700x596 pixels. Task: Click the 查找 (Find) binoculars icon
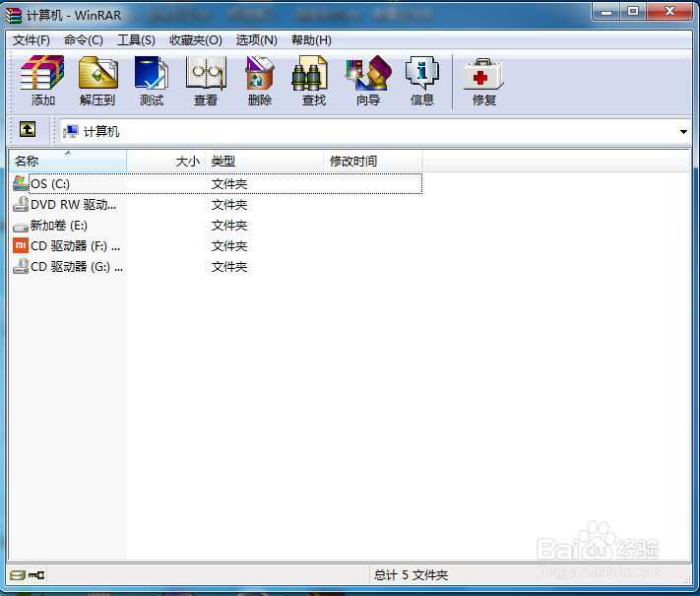(x=310, y=73)
